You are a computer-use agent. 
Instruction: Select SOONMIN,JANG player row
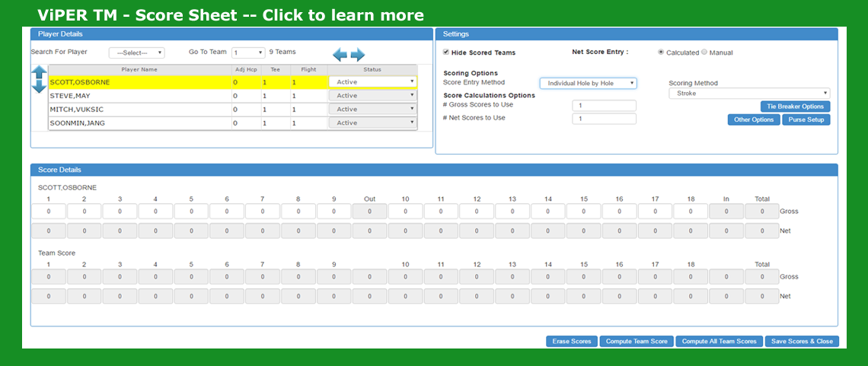233,123
